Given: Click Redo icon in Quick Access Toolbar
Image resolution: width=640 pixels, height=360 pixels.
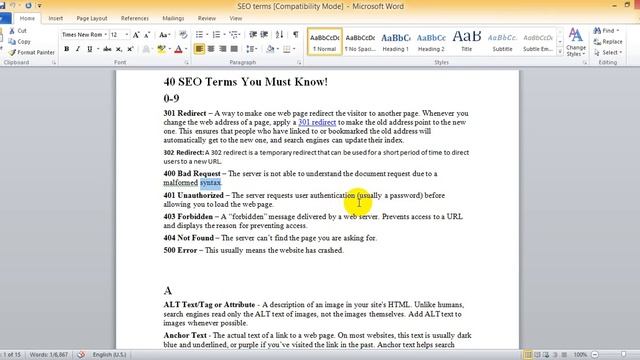Looking at the screenshot, I should coord(28,6).
